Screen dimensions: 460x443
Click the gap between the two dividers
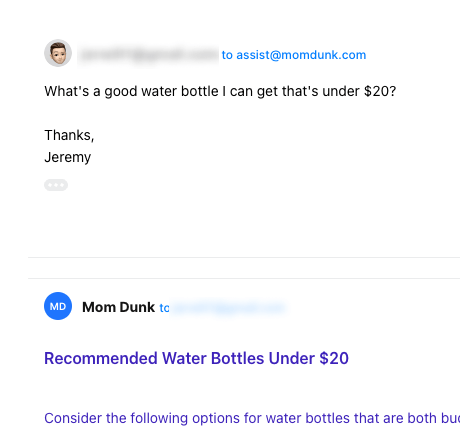coord(244,268)
